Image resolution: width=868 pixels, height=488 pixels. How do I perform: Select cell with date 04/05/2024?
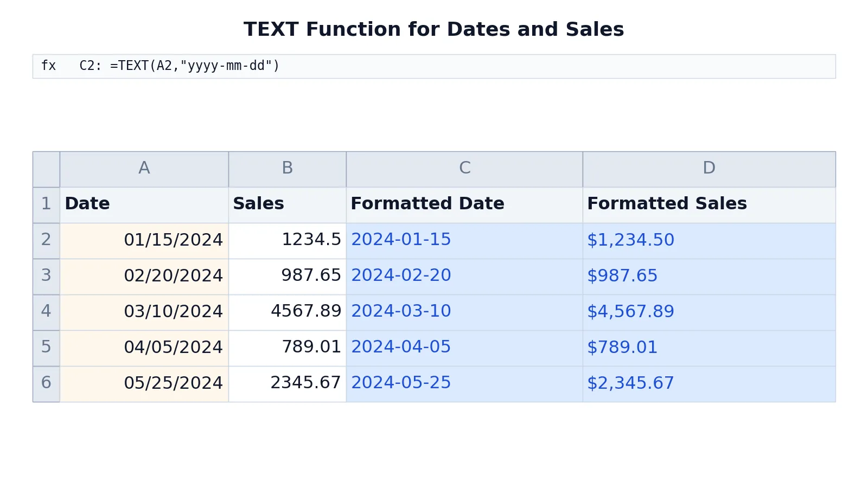[144, 348]
